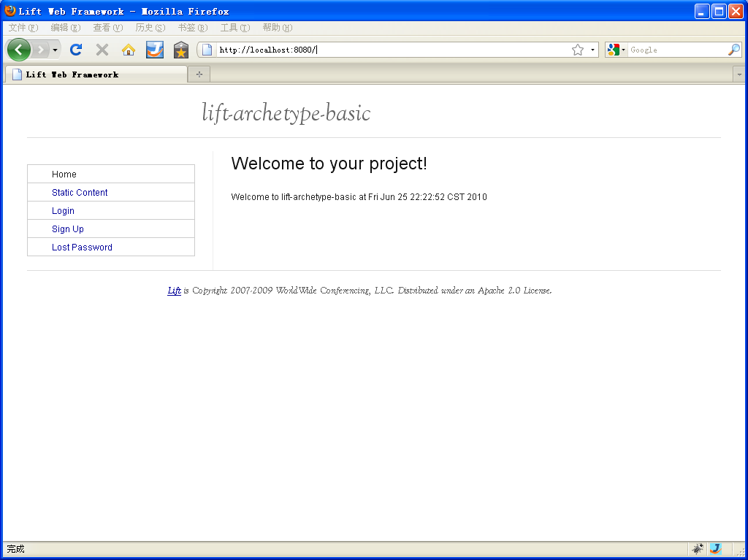Click the 'Welcome to your project!' heading
The width and height of the screenshot is (748, 560).
point(329,164)
